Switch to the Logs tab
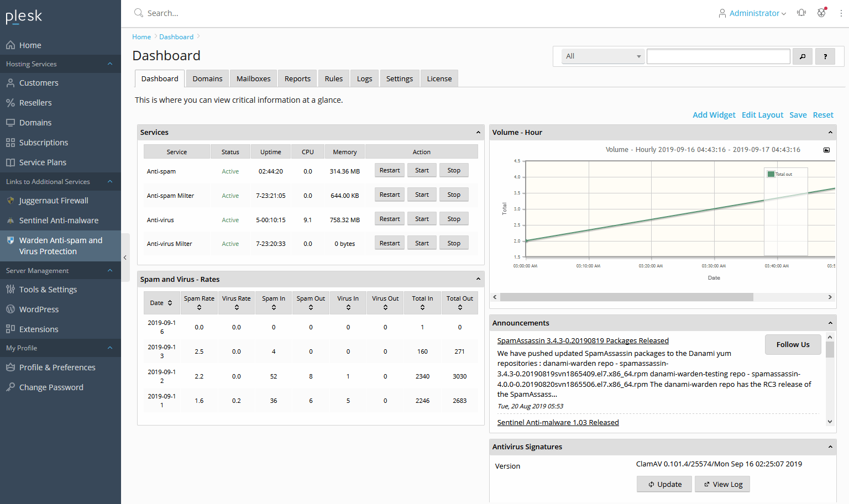 [364, 78]
